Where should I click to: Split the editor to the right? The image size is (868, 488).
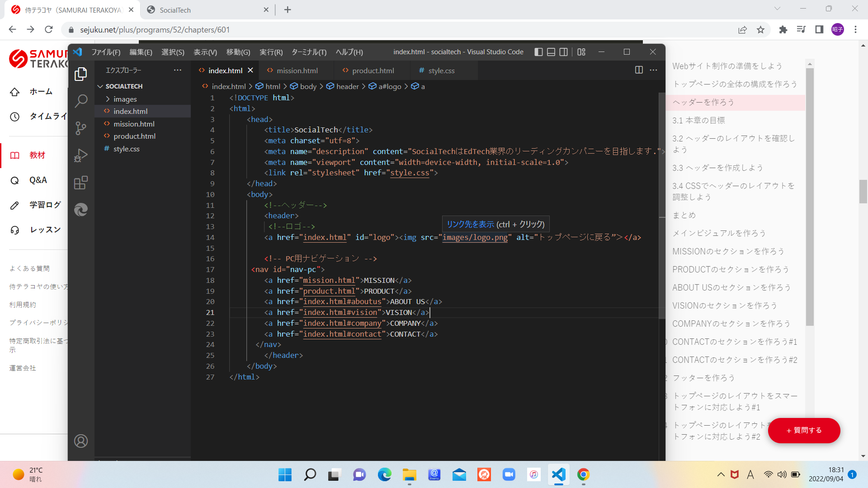pos(639,70)
